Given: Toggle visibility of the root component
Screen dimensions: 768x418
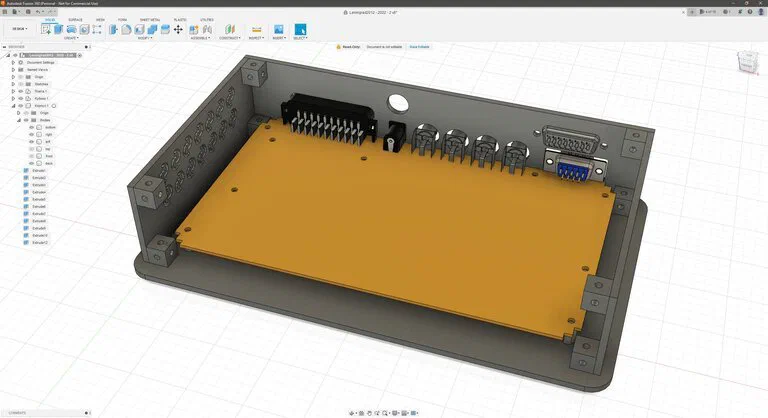Looking at the screenshot, I should (15, 55).
